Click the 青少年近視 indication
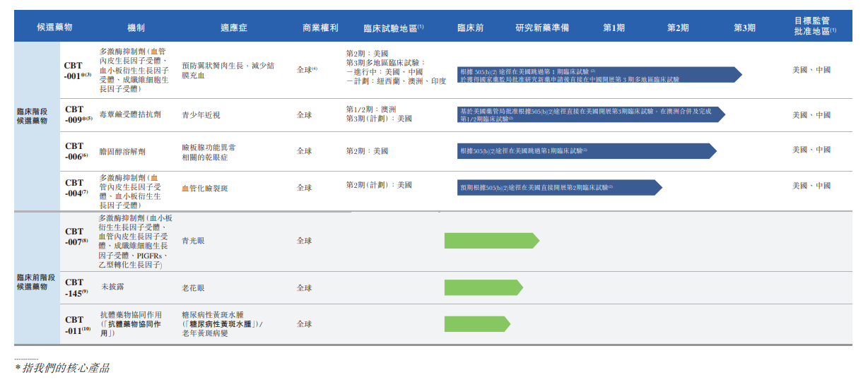This screenshot has width=868, height=382. pos(201,115)
